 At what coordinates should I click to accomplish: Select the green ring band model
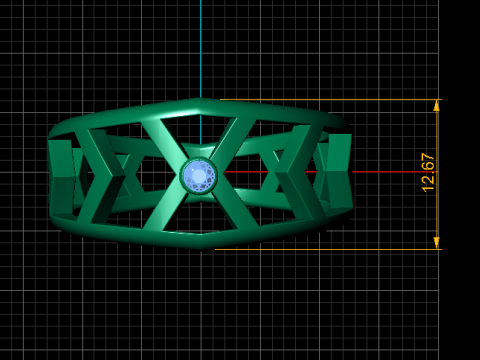point(200,174)
